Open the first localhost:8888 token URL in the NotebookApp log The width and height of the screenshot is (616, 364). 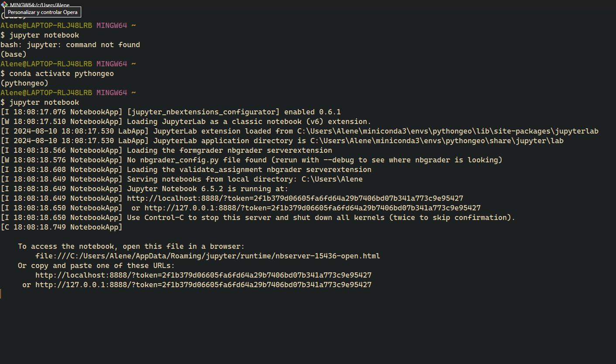tap(295, 198)
